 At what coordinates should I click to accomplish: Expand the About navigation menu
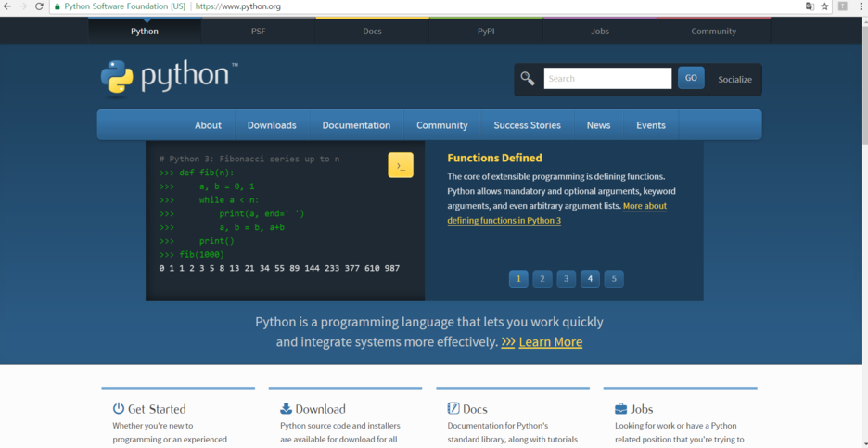click(208, 125)
